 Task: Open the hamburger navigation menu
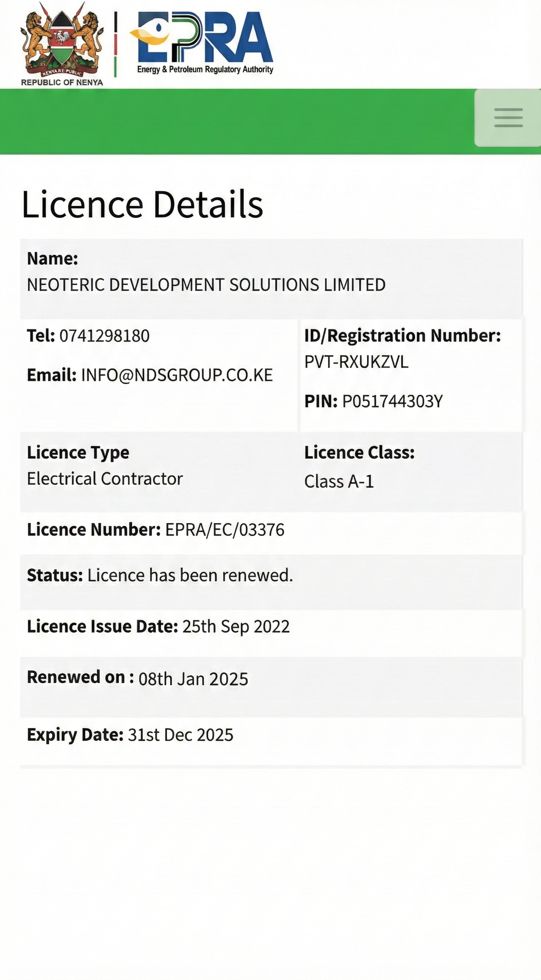tap(508, 118)
